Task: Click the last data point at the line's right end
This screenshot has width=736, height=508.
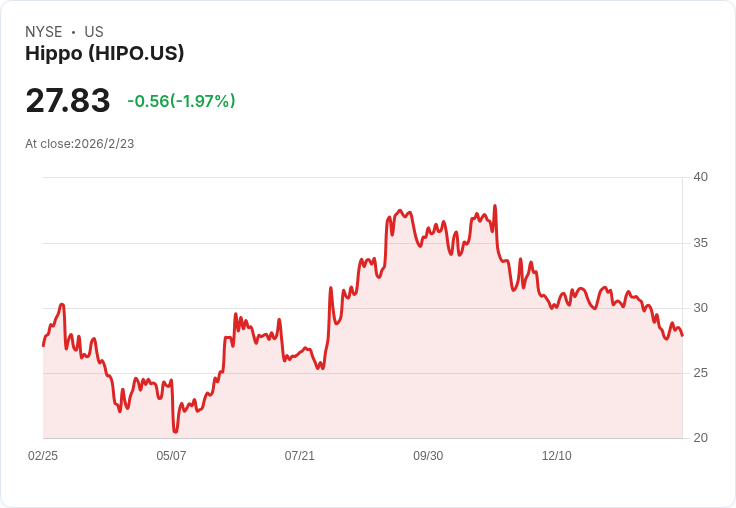Action: 683,336
